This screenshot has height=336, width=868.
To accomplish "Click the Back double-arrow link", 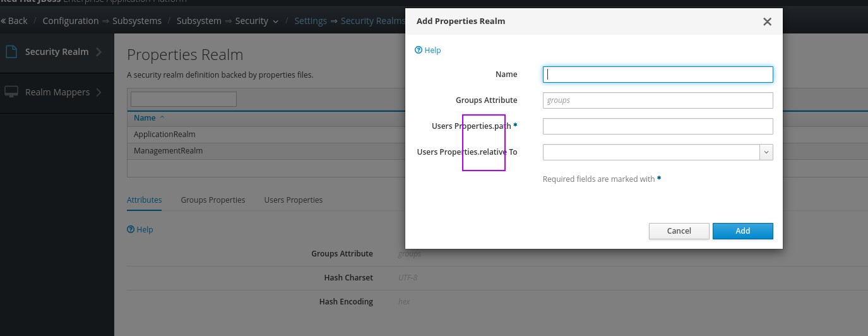I will 14,21.
